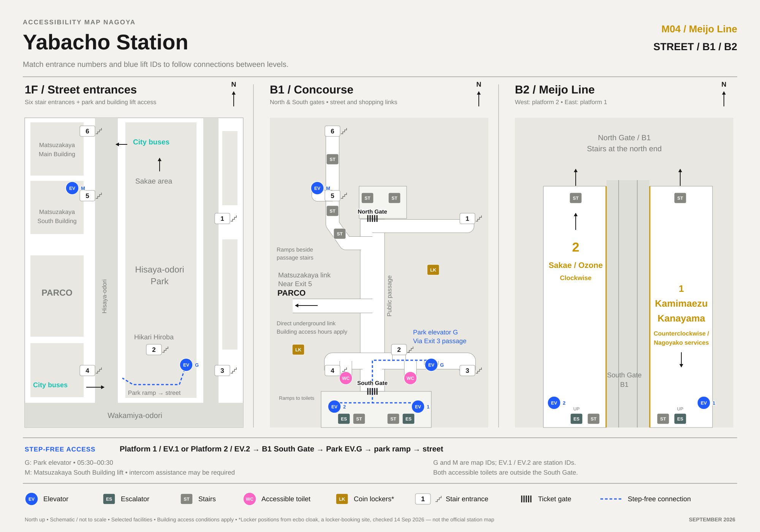Select stair entrance 1 on the 1F map
The height and width of the screenshot is (532, 760).
click(222, 218)
